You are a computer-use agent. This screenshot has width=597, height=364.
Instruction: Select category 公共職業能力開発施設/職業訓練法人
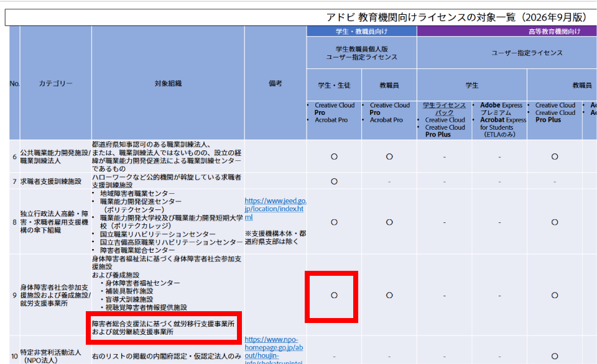[x=55, y=157]
